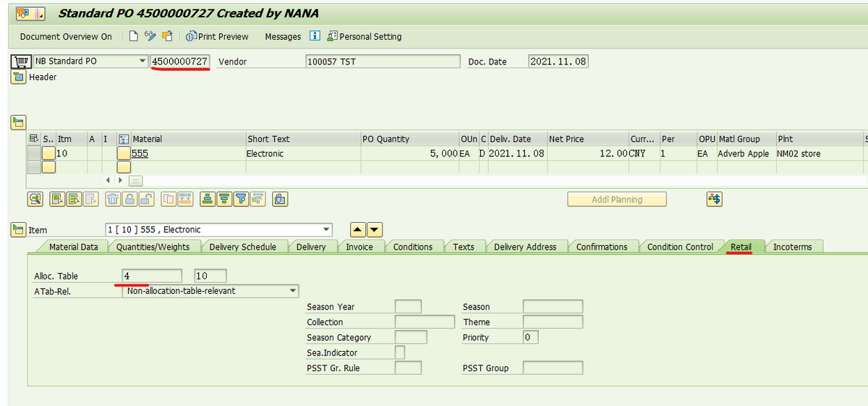Click the default values icon after filter icons
This screenshot has width=868, height=406.
click(281, 199)
